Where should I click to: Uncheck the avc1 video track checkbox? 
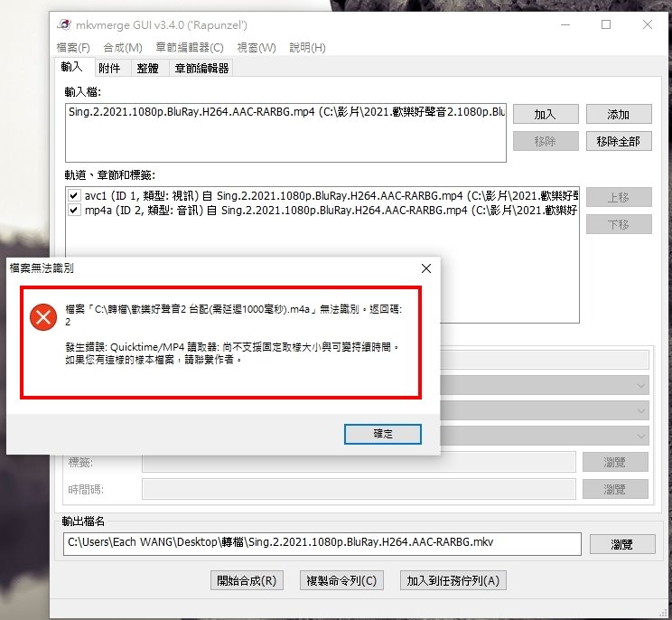pyautogui.click(x=74, y=196)
